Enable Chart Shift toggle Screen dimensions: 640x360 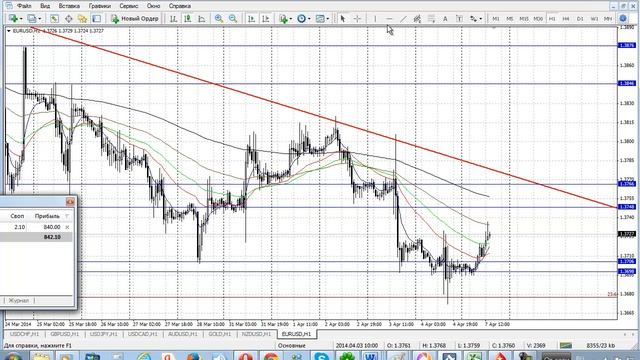click(x=265, y=19)
